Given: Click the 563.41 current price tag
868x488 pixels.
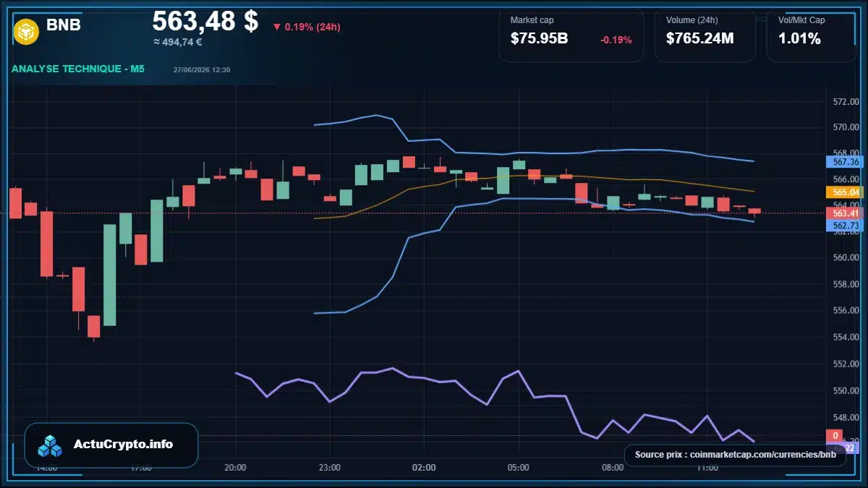Looking at the screenshot, I should [x=846, y=213].
